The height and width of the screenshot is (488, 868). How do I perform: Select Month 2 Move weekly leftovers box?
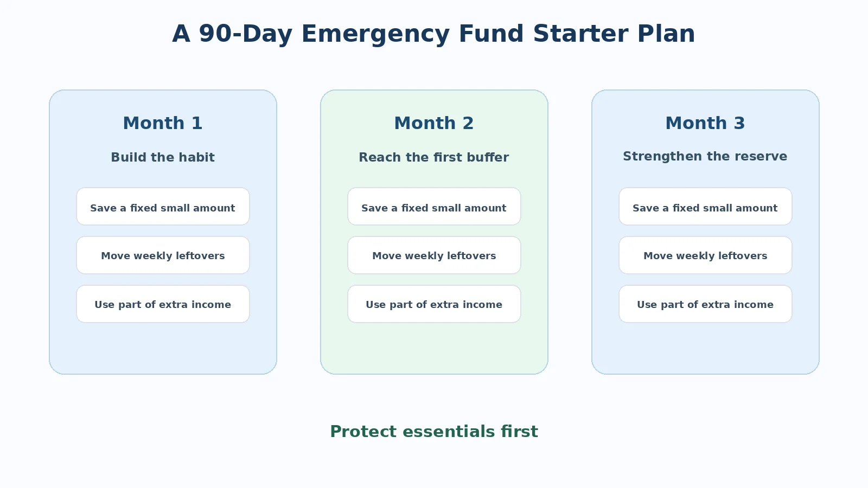(x=434, y=255)
